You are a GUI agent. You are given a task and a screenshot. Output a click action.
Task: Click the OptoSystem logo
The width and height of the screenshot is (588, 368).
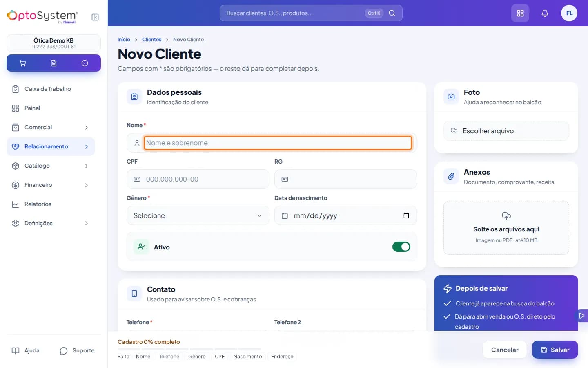click(42, 16)
